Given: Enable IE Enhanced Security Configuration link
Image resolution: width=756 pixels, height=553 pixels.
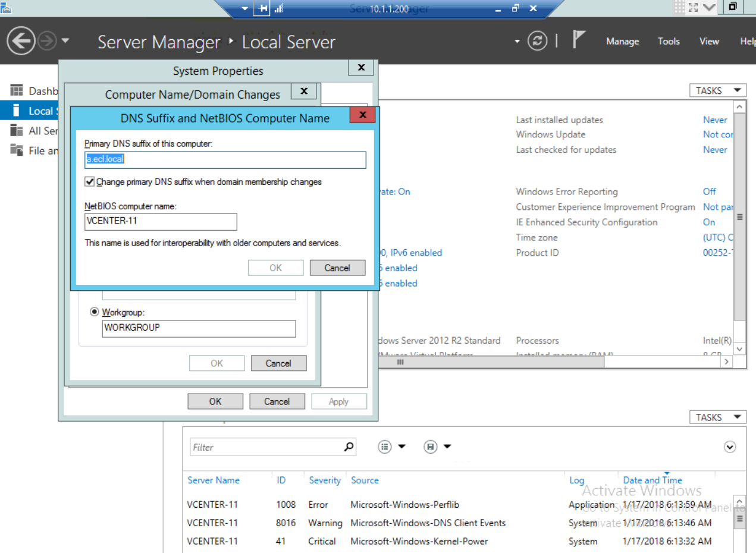Looking at the screenshot, I should 709,222.
